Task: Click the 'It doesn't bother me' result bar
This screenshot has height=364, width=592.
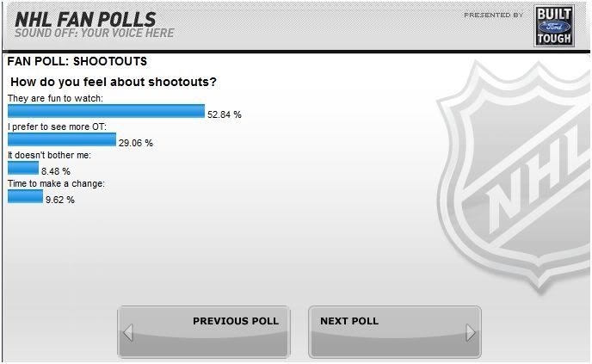Action: [23, 168]
